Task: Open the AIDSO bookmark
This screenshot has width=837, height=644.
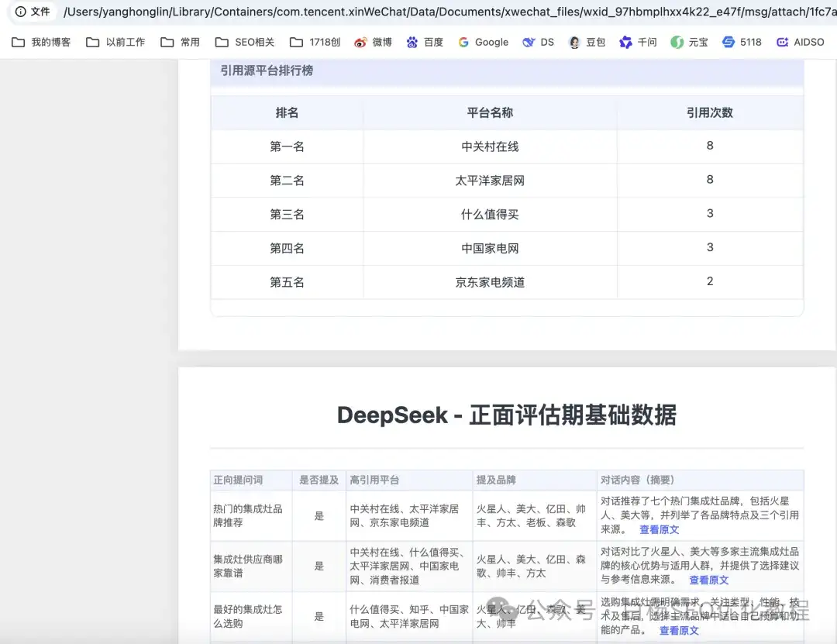Action: (800, 42)
